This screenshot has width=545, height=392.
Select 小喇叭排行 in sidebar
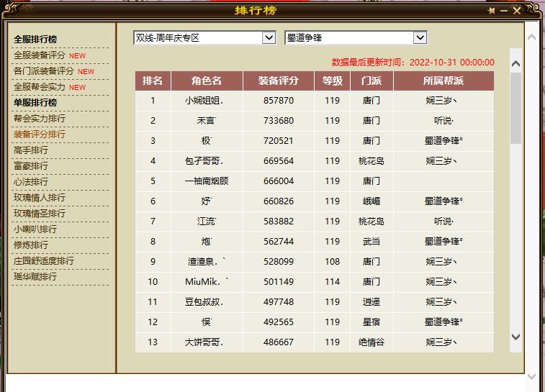point(35,229)
